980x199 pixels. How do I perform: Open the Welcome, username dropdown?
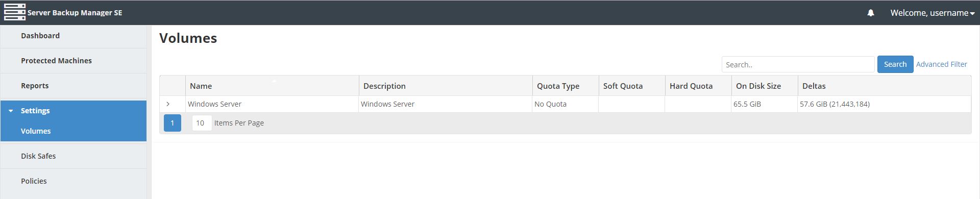[933, 13]
